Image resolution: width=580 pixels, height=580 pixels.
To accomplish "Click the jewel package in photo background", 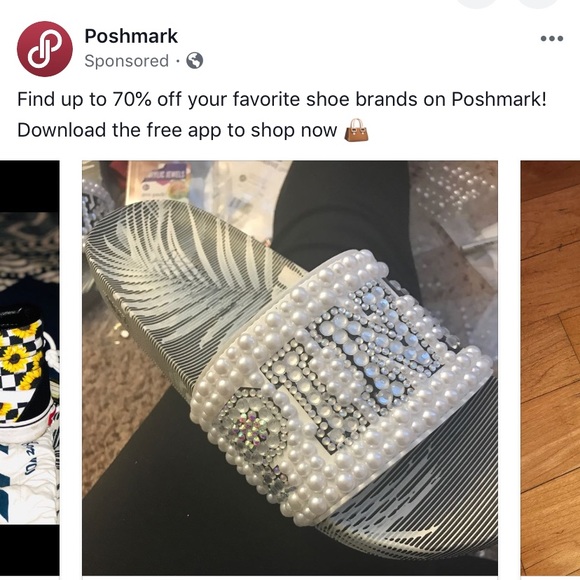I will 159,183.
